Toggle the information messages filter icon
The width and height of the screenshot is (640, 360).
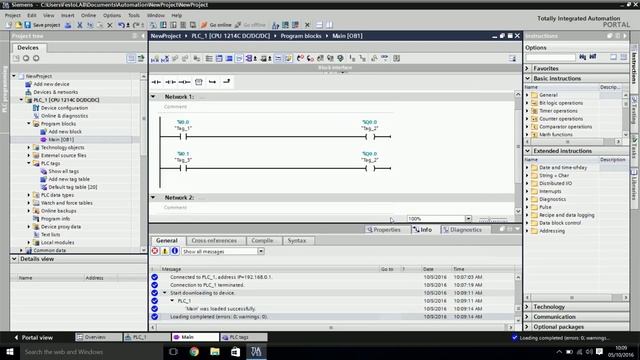tap(175, 251)
